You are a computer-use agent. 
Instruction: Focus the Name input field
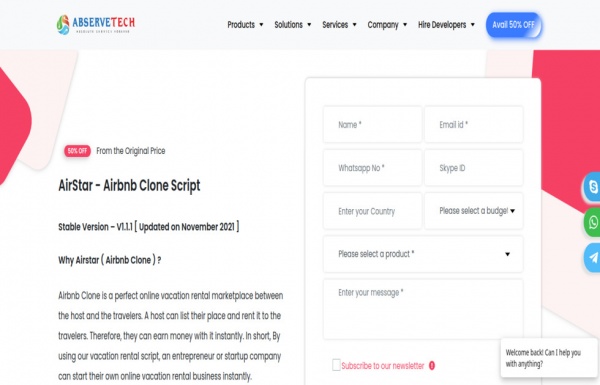tap(372, 125)
